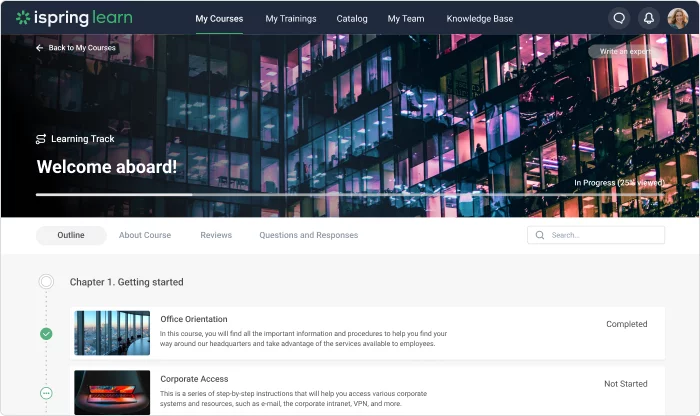Open the Corporate Access laptop thumbnail
This screenshot has height=416, width=700.
coord(112,392)
